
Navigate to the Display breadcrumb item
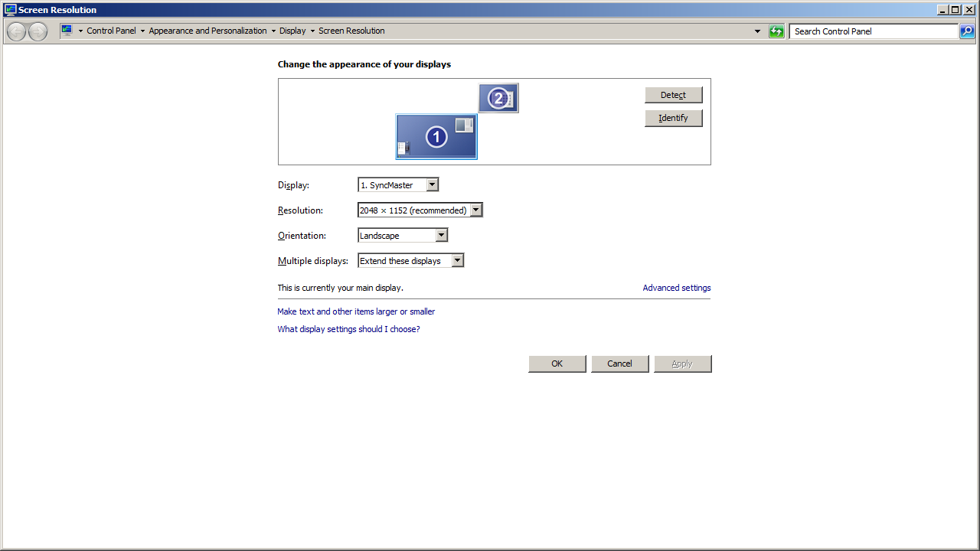coord(292,31)
